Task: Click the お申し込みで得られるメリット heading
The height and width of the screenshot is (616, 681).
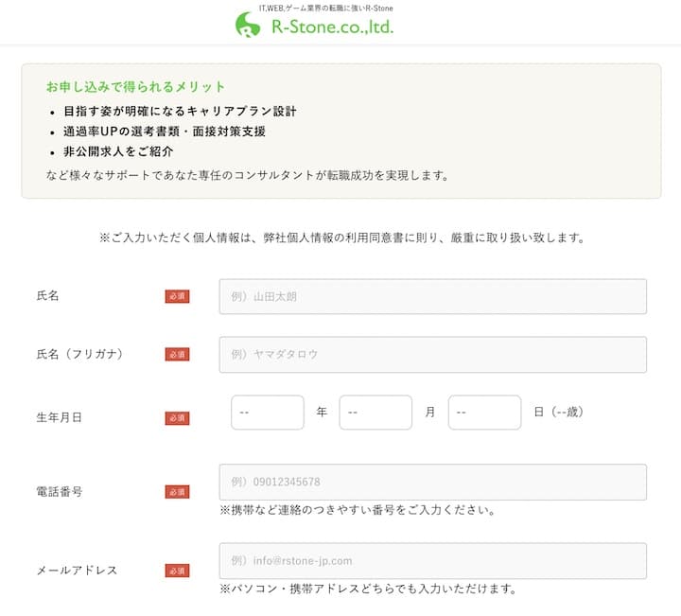Action: click(136, 87)
